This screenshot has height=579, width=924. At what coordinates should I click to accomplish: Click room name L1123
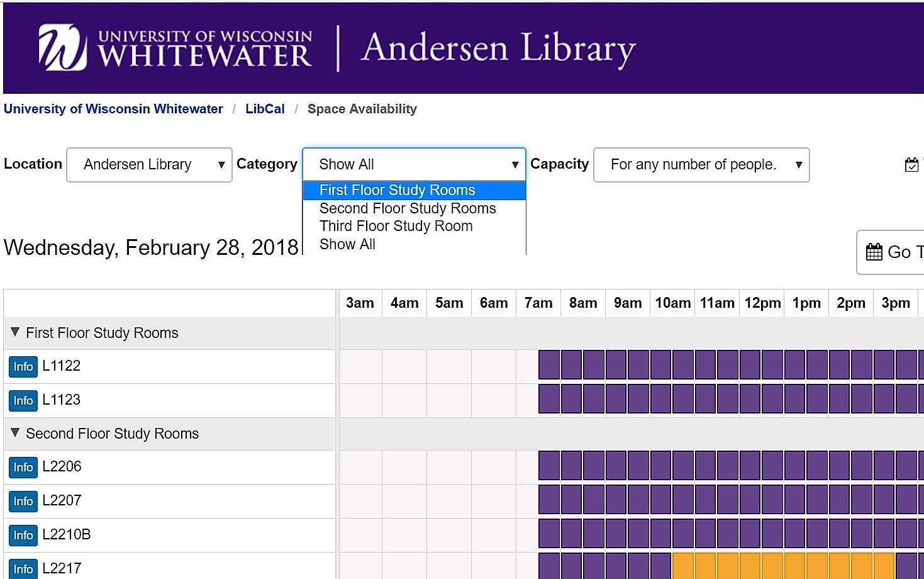tap(62, 400)
